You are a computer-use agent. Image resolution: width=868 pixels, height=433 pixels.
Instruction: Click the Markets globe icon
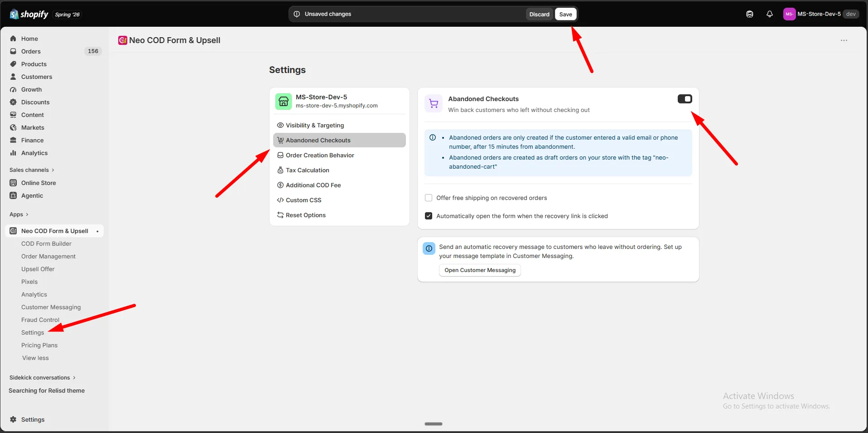pos(13,127)
